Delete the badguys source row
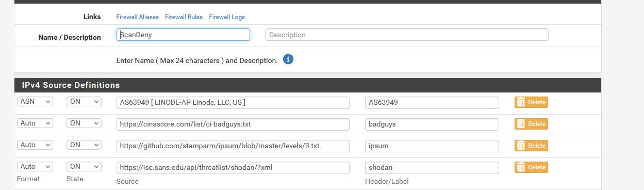 pyautogui.click(x=531, y=124)
